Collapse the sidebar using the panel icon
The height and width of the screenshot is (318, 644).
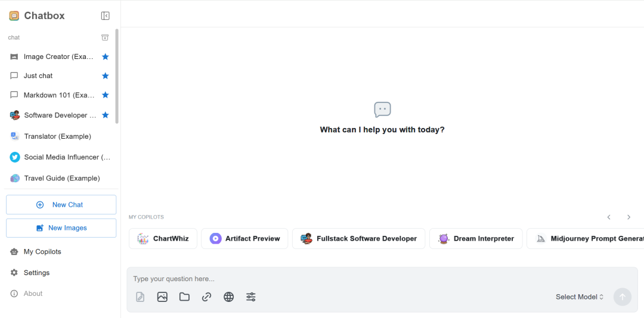(106, 16)
